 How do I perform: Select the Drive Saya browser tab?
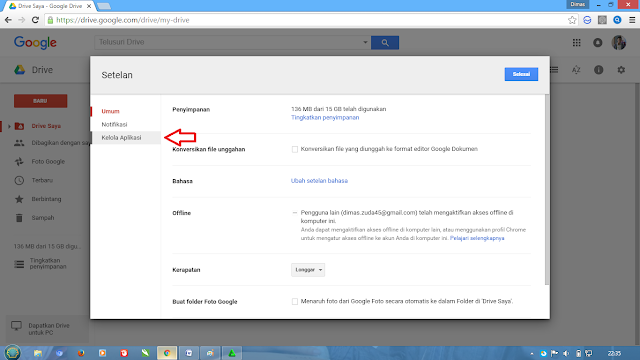coord(49,6)
